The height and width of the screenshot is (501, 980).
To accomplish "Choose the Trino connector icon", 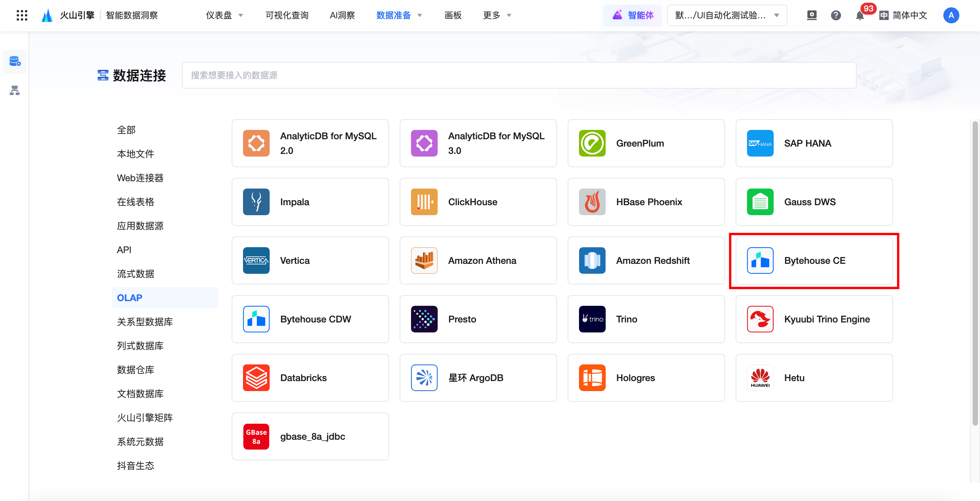I will click(x=592, y=319).
